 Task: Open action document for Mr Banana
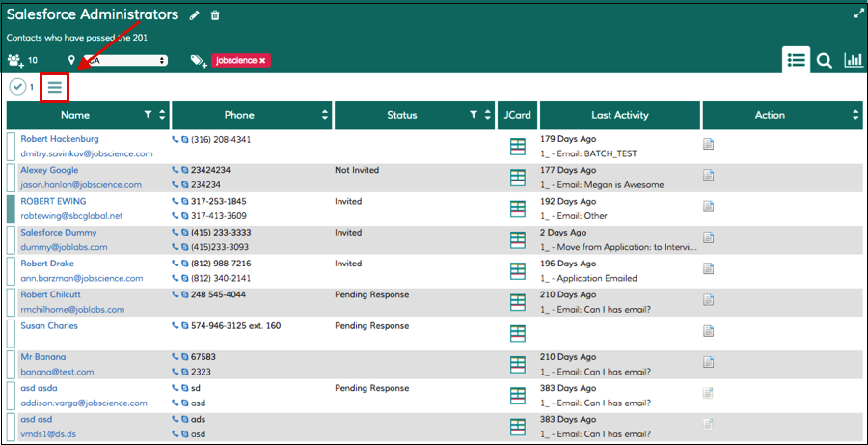[708, 362]
